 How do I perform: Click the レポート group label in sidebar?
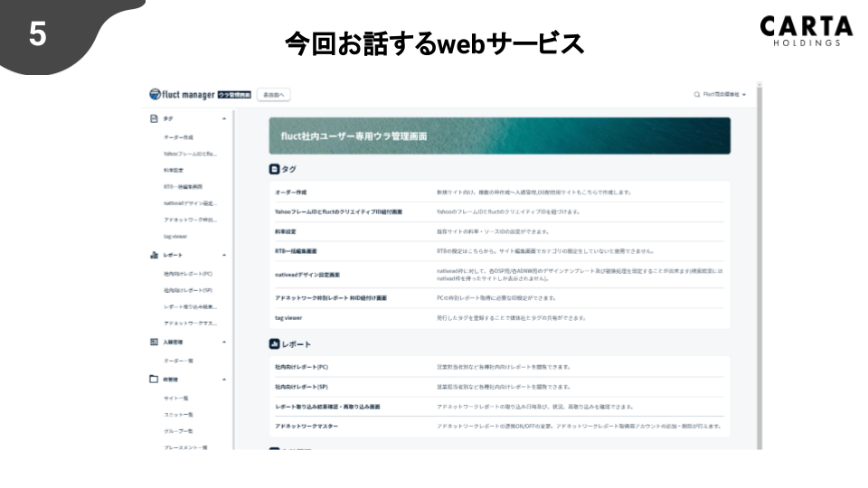[x=173, y=255]
